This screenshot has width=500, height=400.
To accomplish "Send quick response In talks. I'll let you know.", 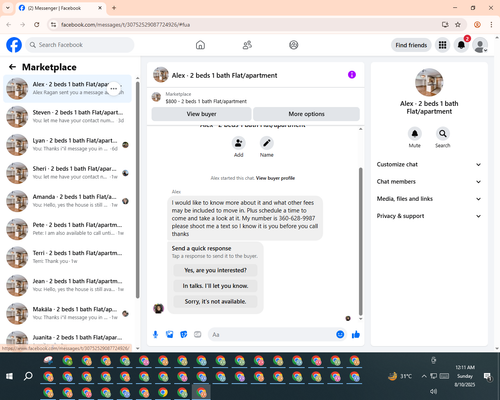I will [x=215, y=286].
